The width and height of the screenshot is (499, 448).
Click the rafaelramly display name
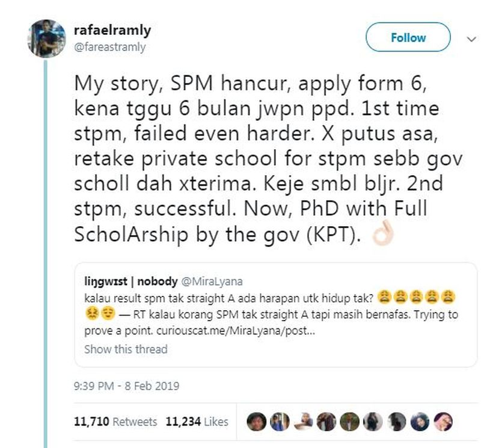[x=112, y=30]
